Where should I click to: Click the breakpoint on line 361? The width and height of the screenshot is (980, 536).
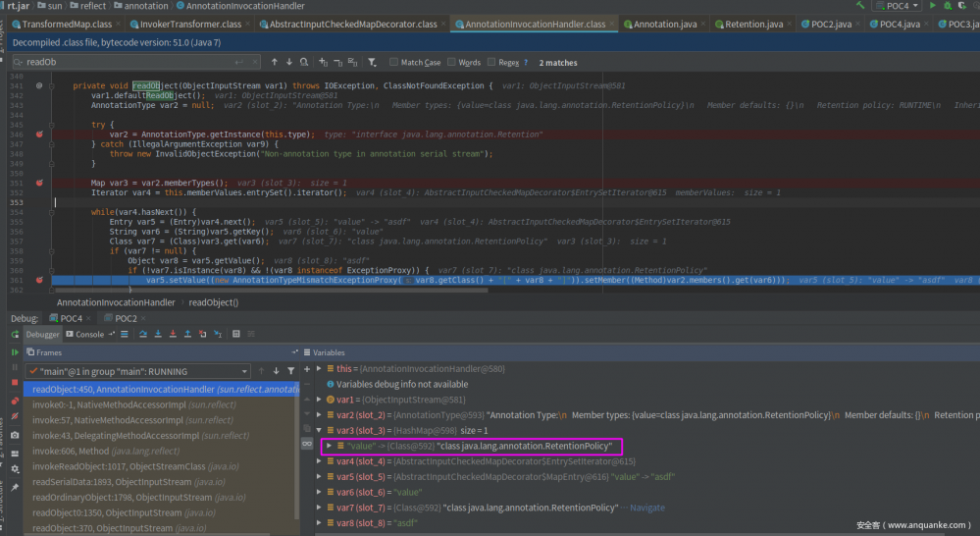pyautogui.click(x=40, y=280)
